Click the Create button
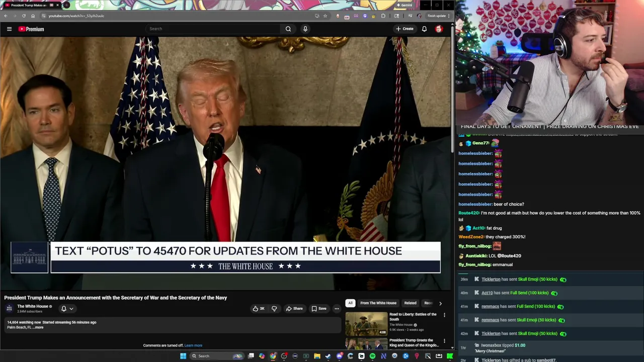The height and width of the screenshot is (362, 644). [x=405, y=29]
